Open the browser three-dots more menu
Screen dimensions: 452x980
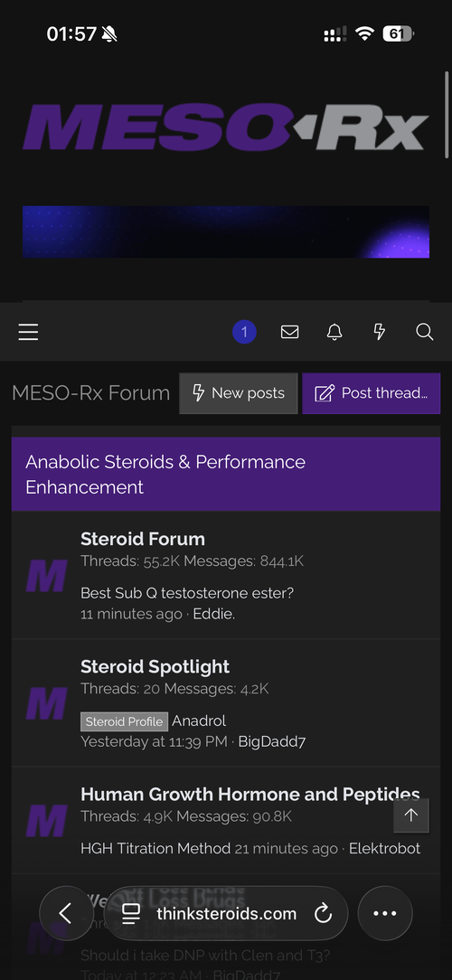pos(384,913)
